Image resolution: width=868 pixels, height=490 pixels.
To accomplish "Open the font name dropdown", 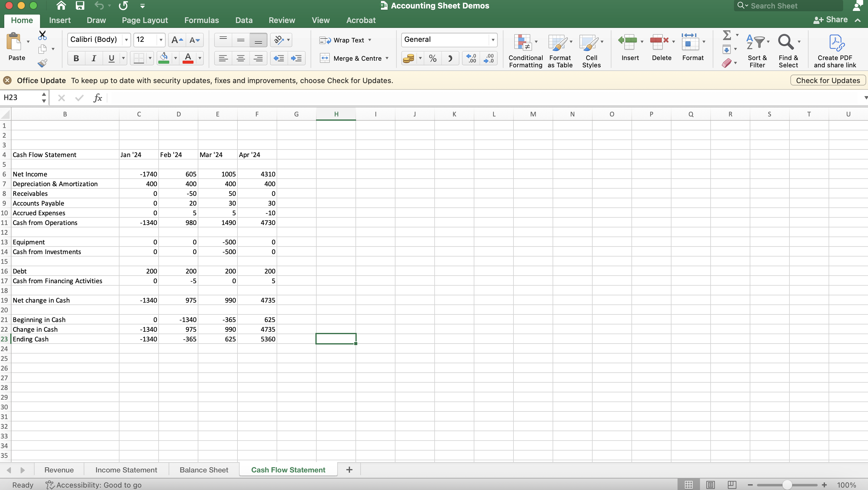I will (x=126, y=40).
